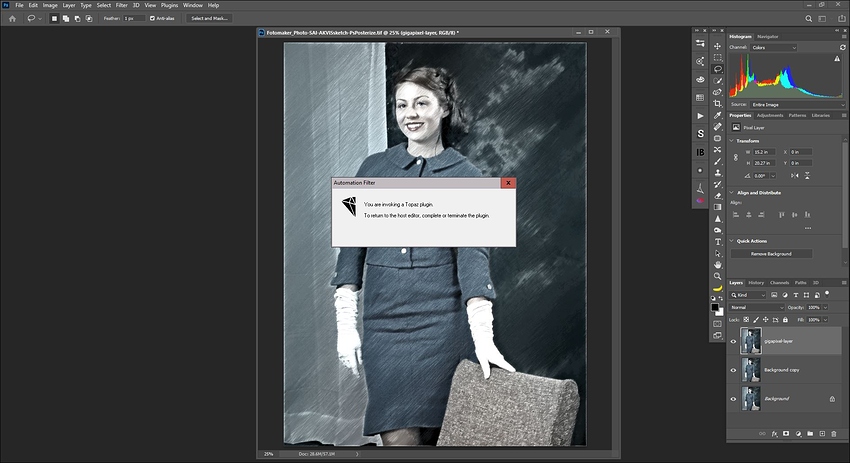Collapse the Align and Distribute section
850x463 pixels.
[x=731, y=193]
